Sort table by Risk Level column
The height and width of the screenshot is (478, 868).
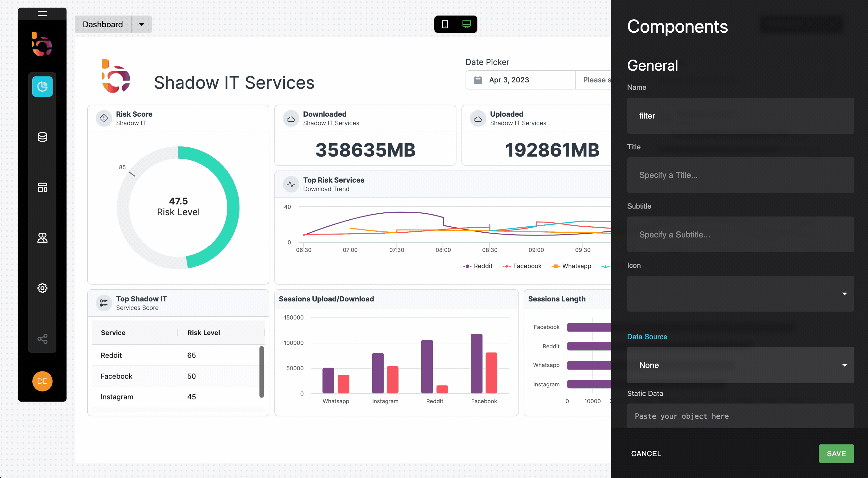click(203, 333)
